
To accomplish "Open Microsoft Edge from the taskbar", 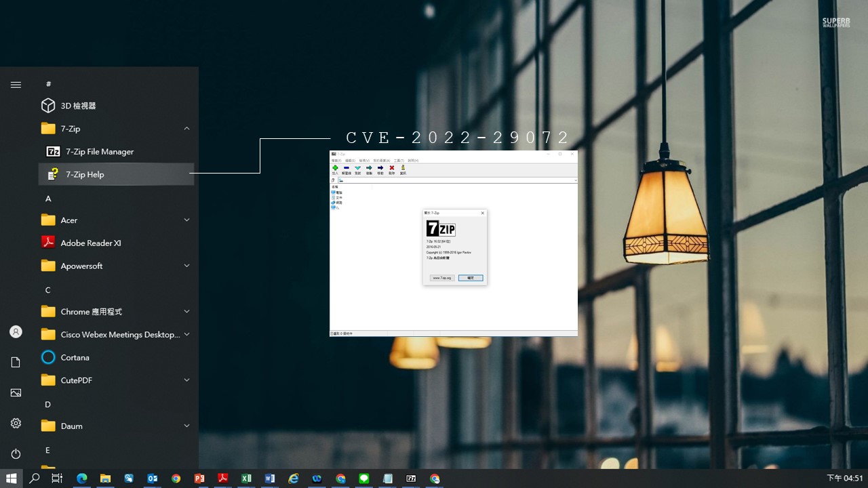I will [x=82, y=479].
